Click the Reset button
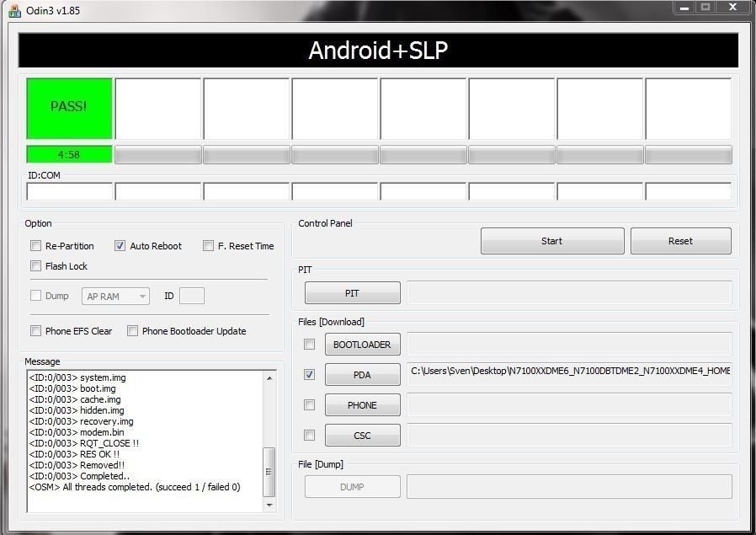Screen dimensions: 756x535 (681, 241)
